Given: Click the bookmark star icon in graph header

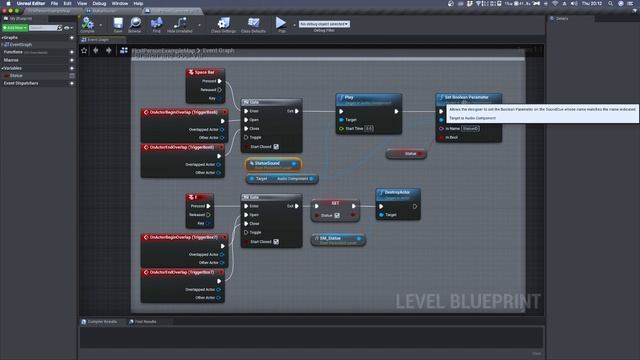Looking at the screenshot, I should point(84,51).
